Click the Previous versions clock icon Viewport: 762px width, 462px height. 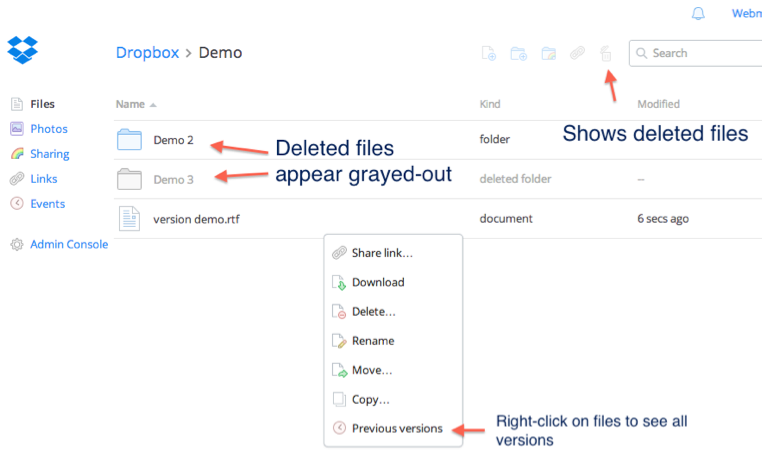[339, 428]
